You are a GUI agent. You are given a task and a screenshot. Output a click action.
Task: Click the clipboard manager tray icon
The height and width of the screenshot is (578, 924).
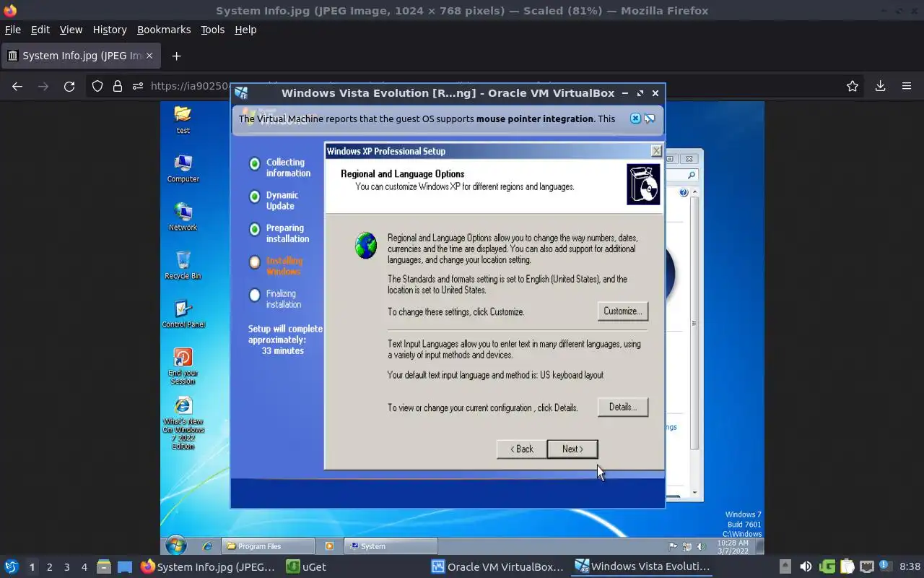[847, 567]
